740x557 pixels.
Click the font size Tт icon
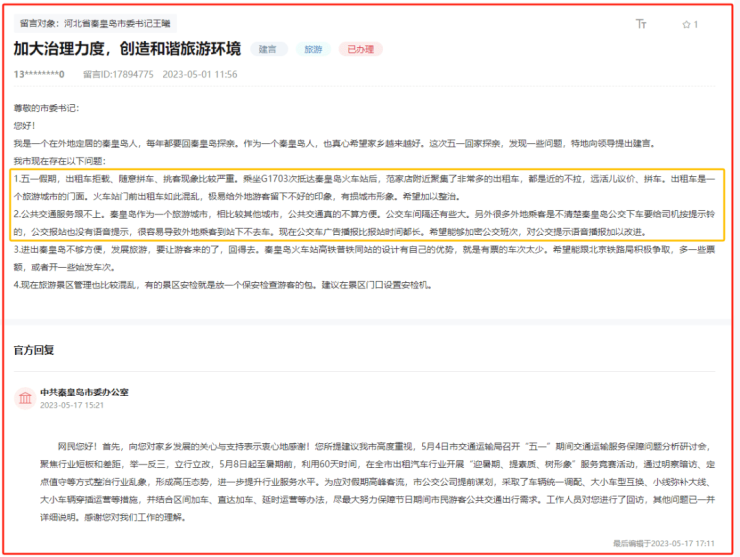click(641, 24)
